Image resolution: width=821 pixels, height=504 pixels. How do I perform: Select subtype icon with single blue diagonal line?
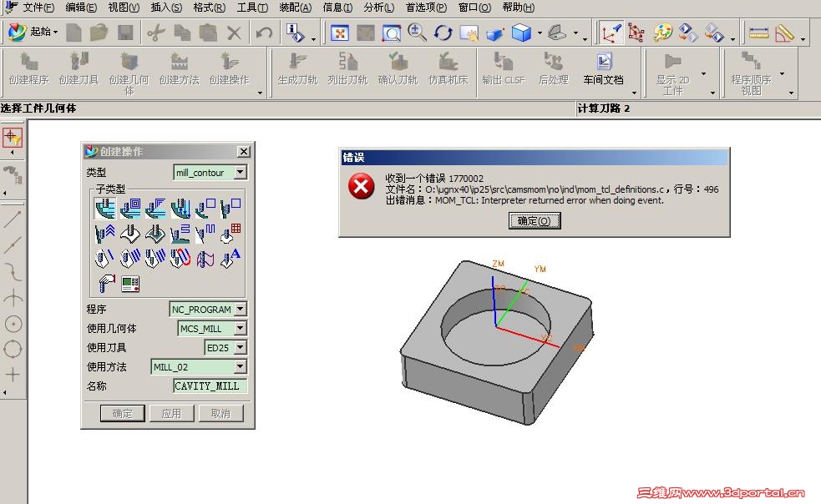point(104,258)
